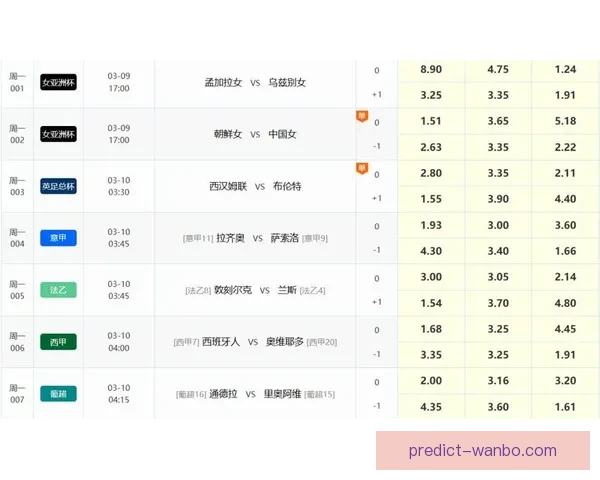Pick the 2.63 handicap odds
Viewport: 600px width, 480px height.
tap(431, 147)
